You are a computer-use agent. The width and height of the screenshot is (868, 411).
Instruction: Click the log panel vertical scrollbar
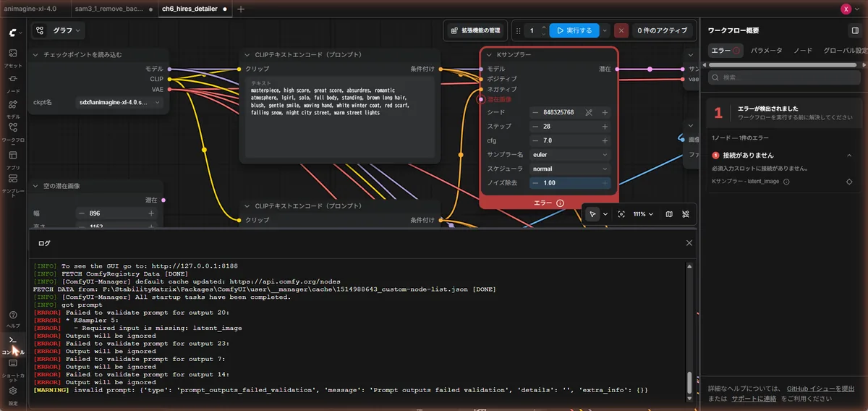pyautogui.click(x=689, y=383)
